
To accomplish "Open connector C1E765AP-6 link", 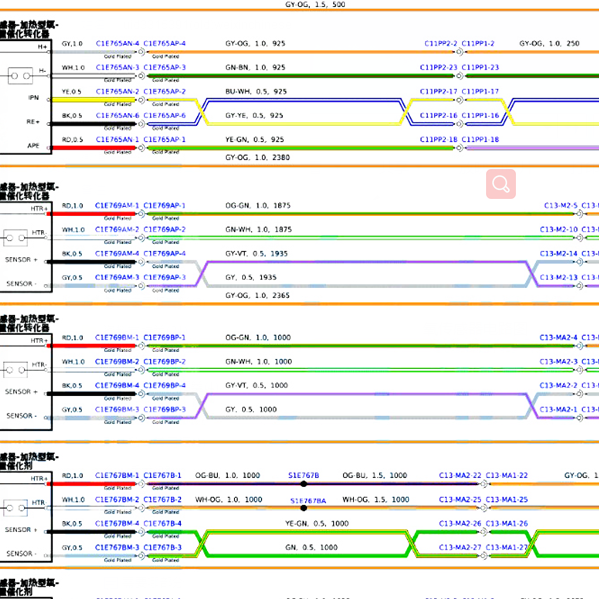I will [164, 115].
